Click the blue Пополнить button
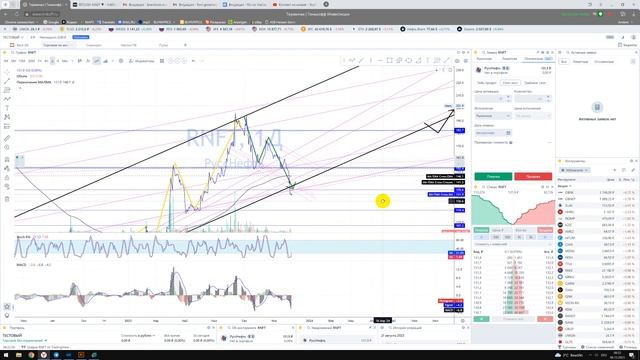Image resolution: width=640 pixels, height=360 pixels. [81, 37]
